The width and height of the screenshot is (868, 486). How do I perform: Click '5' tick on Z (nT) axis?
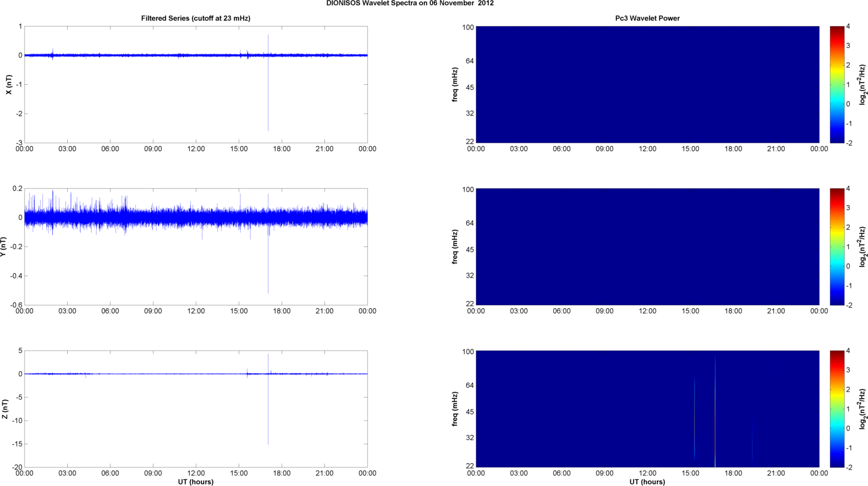click(20, 351)
